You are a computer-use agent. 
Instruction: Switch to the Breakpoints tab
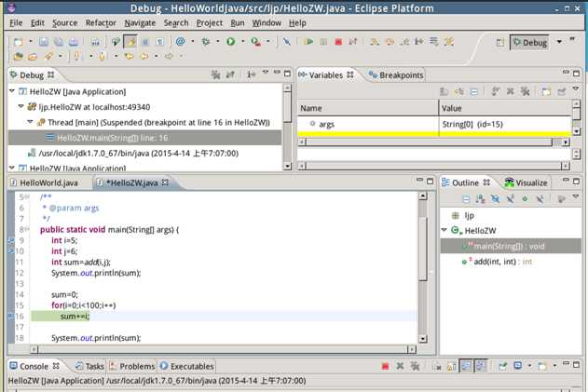396,75
